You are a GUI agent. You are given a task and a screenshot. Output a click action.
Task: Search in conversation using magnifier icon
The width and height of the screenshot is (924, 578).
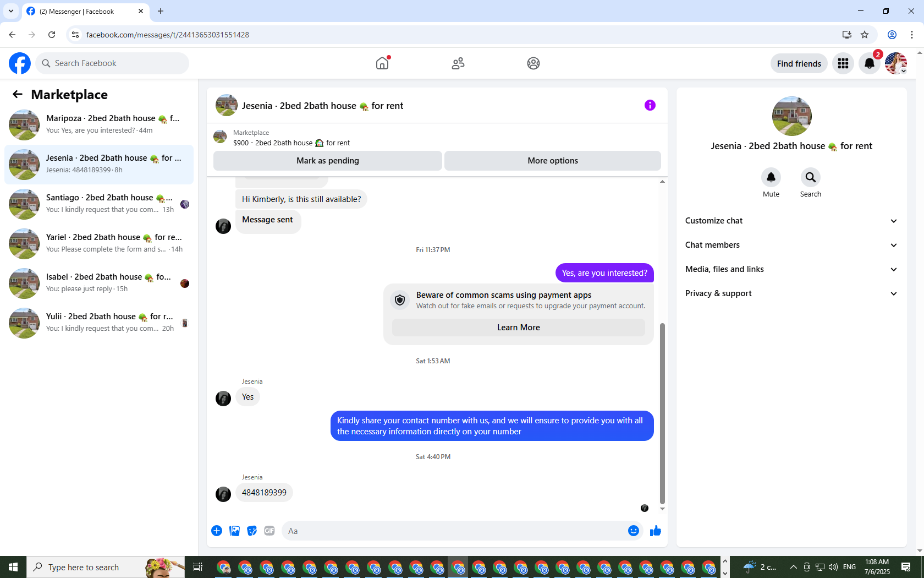click(x=811, y=177)
